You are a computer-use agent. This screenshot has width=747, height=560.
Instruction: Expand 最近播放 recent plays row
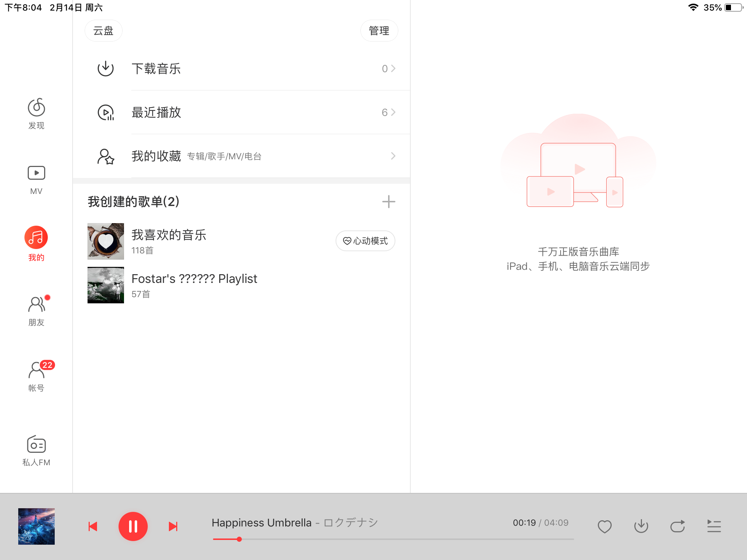pos(393,112)
